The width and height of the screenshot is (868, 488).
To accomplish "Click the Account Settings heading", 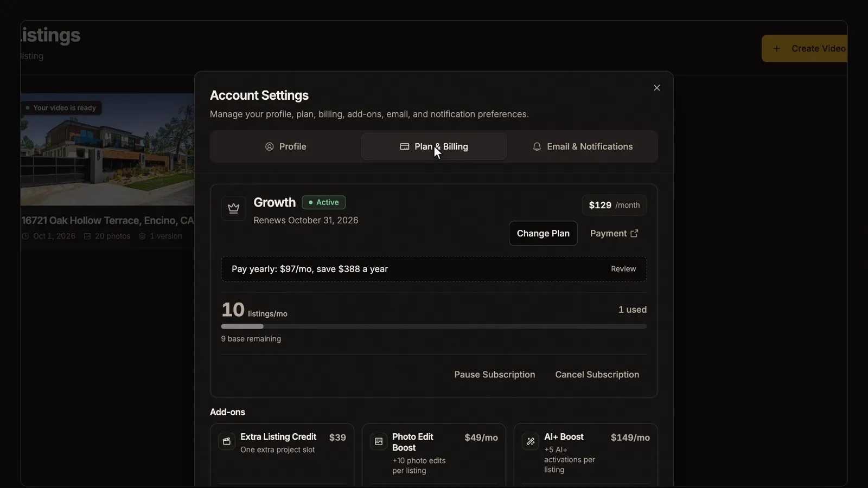I will 259,95.
